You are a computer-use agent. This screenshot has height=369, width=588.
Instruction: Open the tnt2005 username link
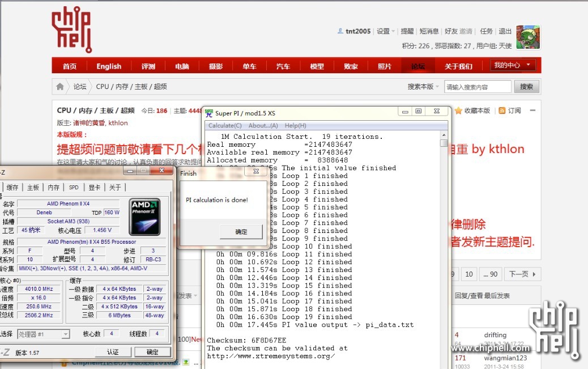pyautogui.click(x=358, y=31)
